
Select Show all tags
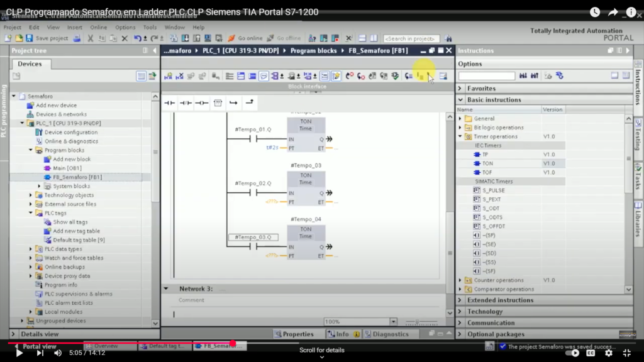(70, 222)
